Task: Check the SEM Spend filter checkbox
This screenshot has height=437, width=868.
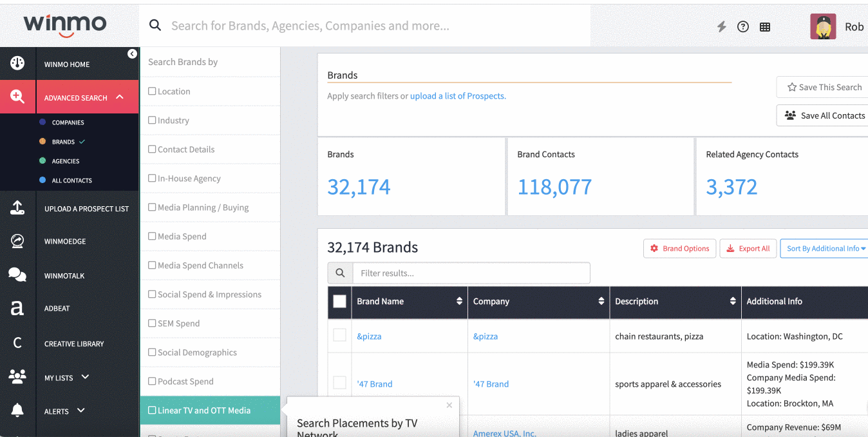Action: 152,323
